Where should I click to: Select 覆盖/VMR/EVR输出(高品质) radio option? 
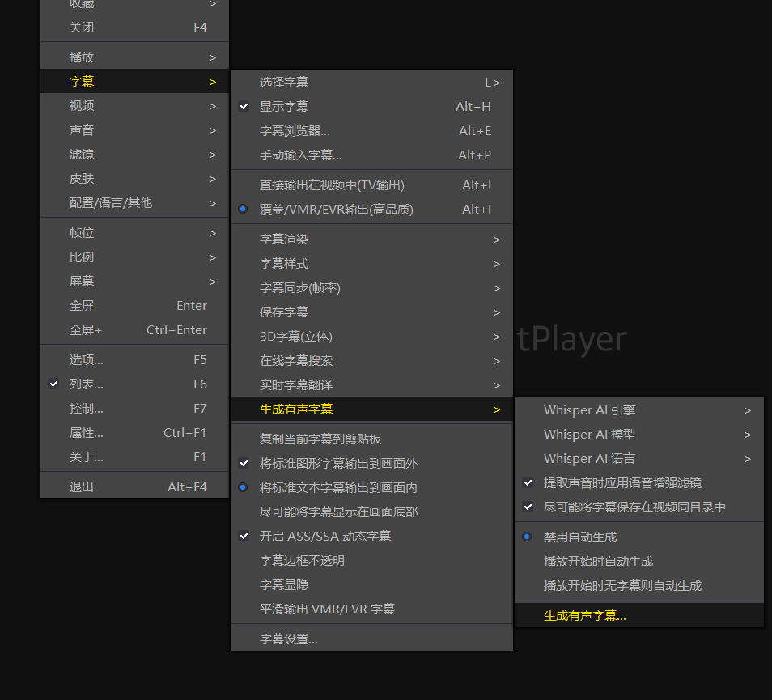(336, 210)
